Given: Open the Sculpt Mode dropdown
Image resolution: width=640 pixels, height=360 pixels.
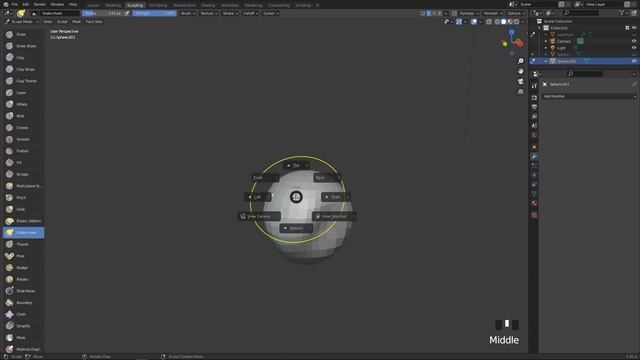Looking at the screenshot, I should [21, 22].
